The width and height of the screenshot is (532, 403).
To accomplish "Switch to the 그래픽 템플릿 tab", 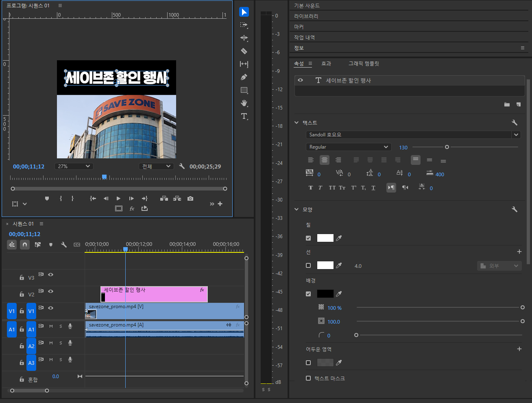I will point(364,64).
